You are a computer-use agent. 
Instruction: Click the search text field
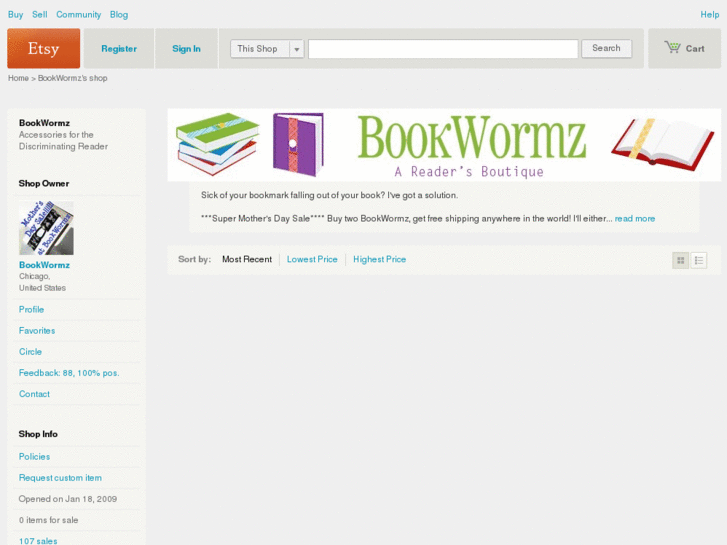click(x=443, y=49)
